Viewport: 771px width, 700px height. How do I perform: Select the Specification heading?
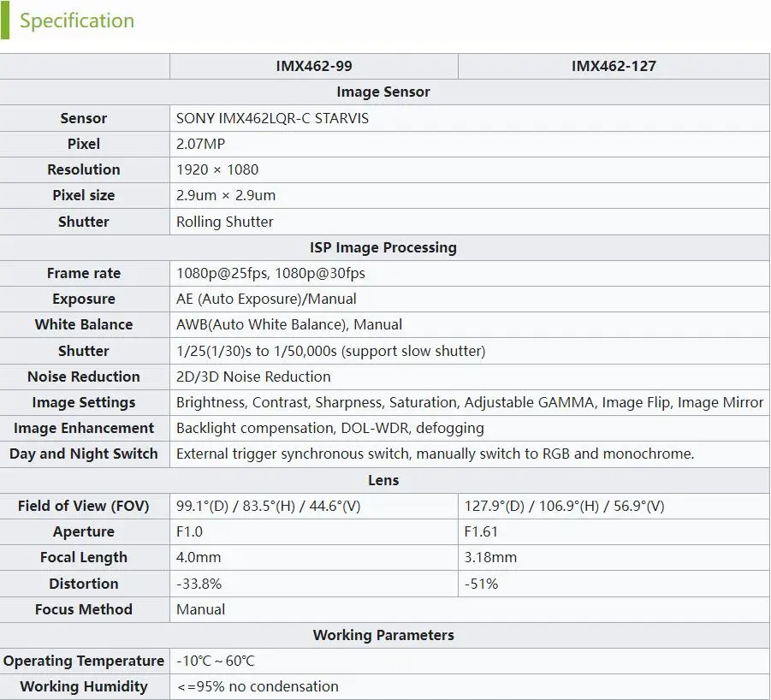[75, 21]
